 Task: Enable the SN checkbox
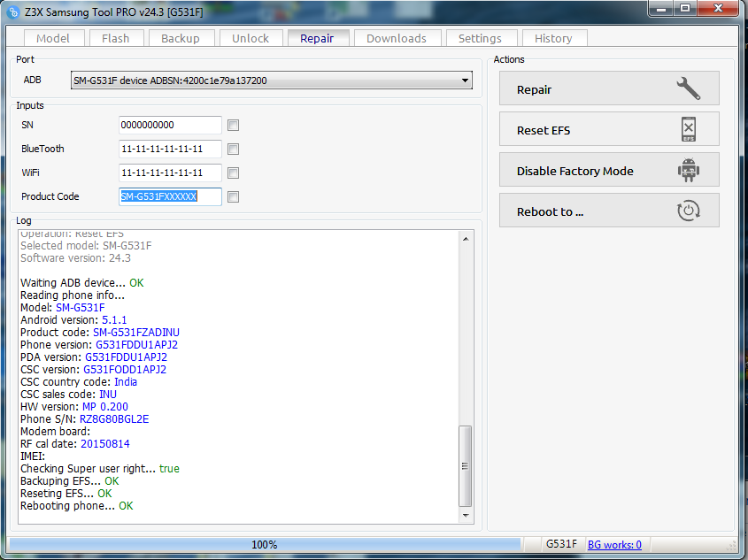[x=234, y=126]
